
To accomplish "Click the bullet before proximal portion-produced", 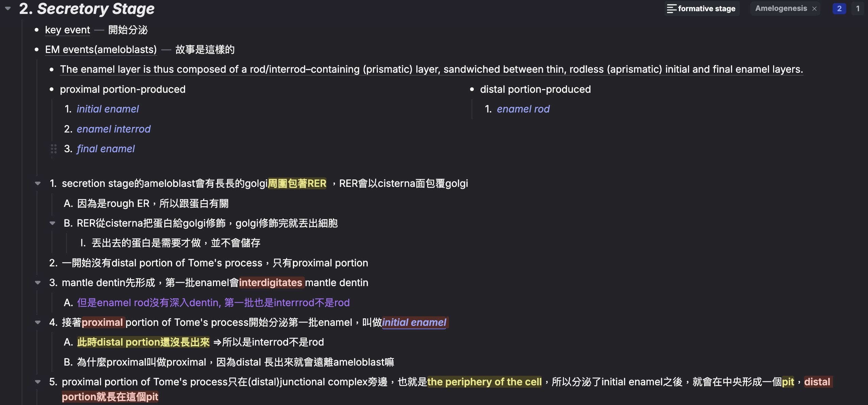I will (52, 89).
